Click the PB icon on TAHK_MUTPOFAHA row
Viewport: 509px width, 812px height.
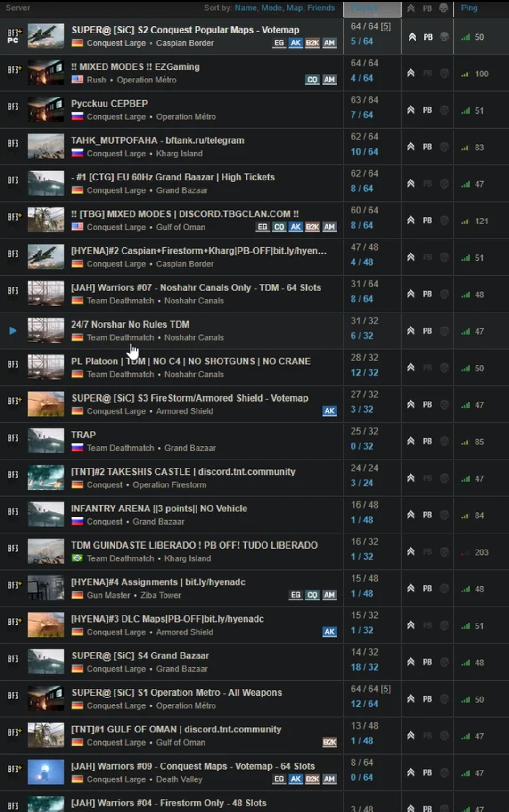[427, 147]
